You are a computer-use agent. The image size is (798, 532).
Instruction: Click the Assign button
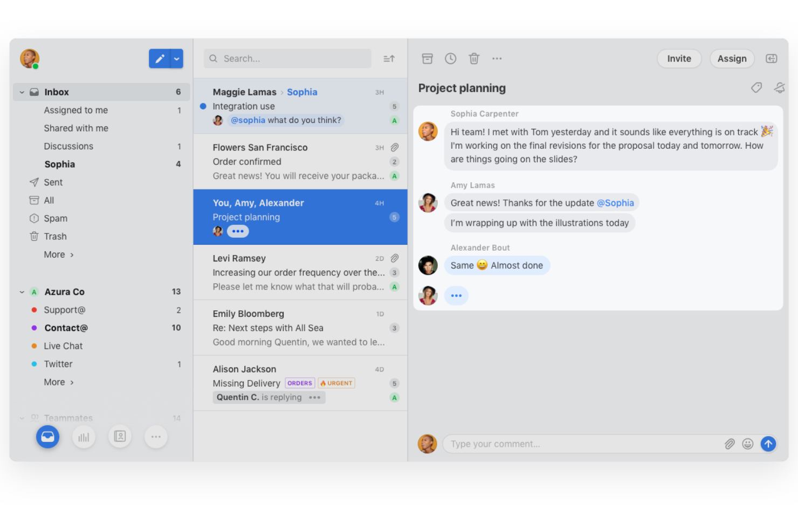(x=732, y=58)
